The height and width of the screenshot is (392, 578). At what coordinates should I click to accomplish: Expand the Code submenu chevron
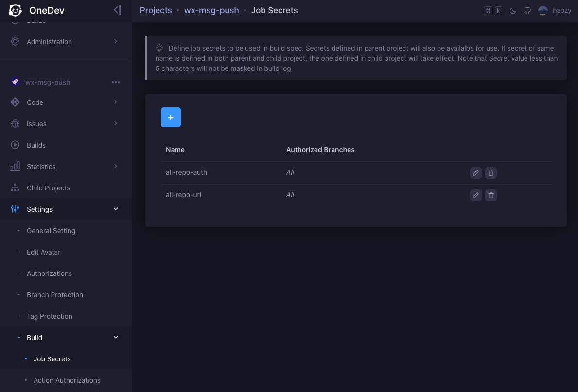[x=116, y=102]
